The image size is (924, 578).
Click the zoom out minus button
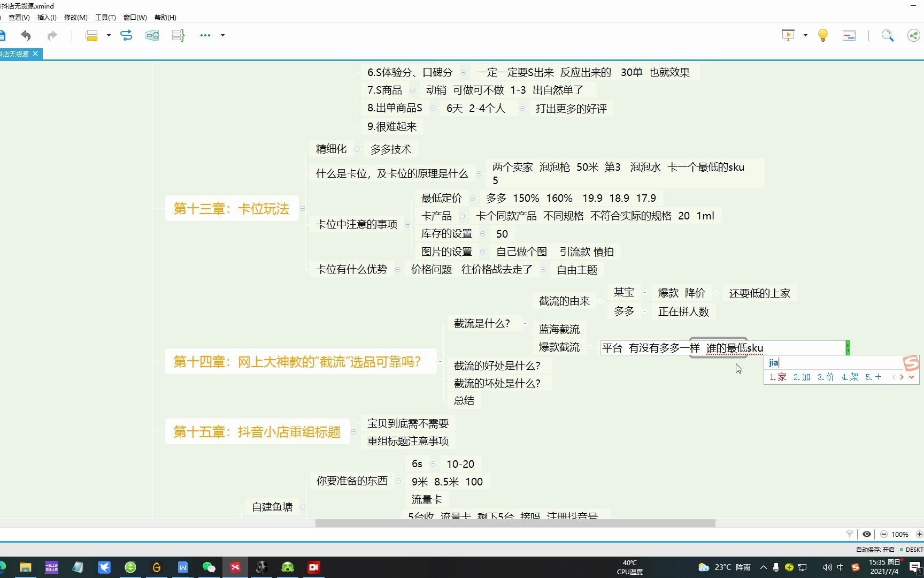pyautogui.click(x=884, y=534)
